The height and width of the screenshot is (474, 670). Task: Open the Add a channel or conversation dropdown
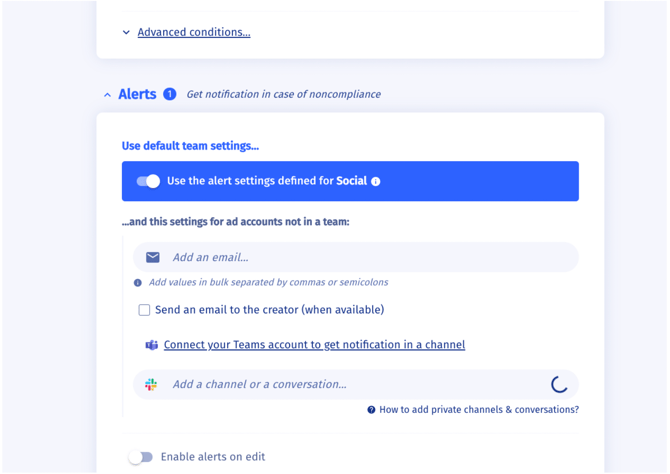350,384
